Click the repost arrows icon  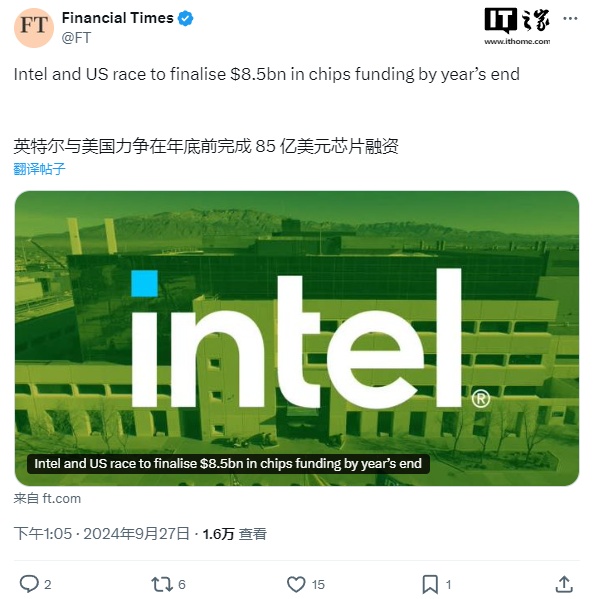[162, 584]
